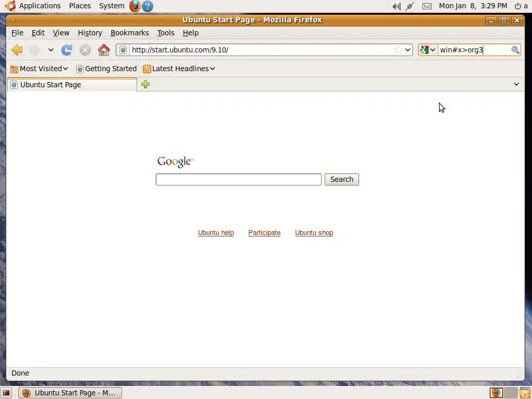Click the site identity icon in URL bar
The height and width of the screenshot is (399, 532).
click(x=123, y=50)
